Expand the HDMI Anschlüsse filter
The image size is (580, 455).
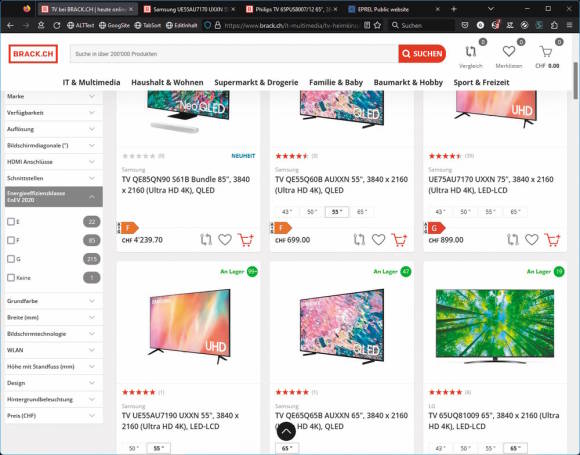[x=54, y=162]
